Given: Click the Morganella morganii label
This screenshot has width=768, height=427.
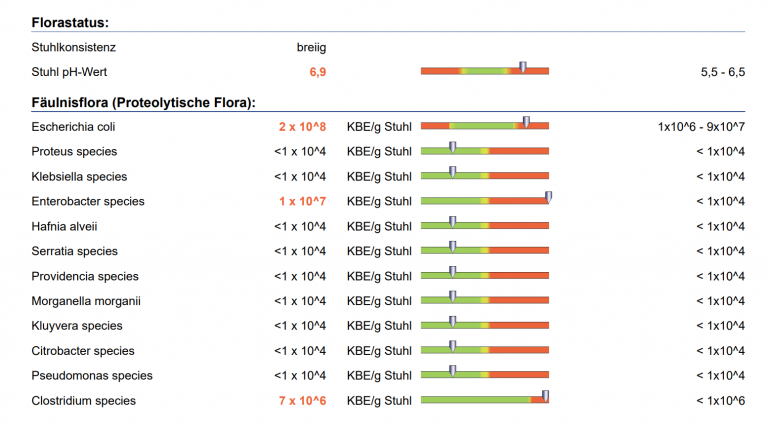Looking at the screenshot, I should click(x=86, y=301).
